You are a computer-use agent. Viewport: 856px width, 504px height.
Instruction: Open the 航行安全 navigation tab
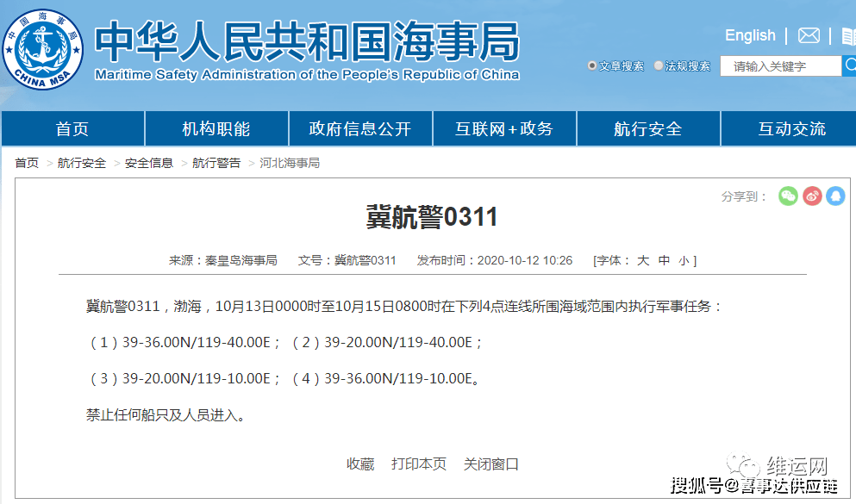(648, 128)
